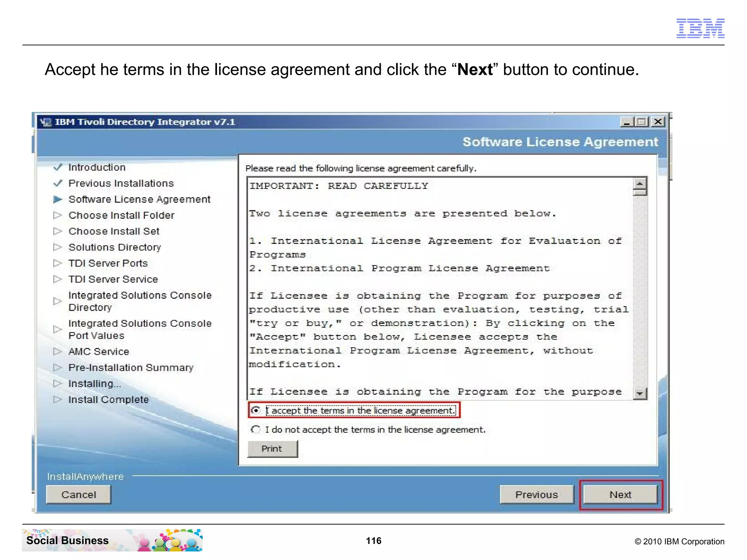
Task: Print the license agreement
Action: click(272, 449)
